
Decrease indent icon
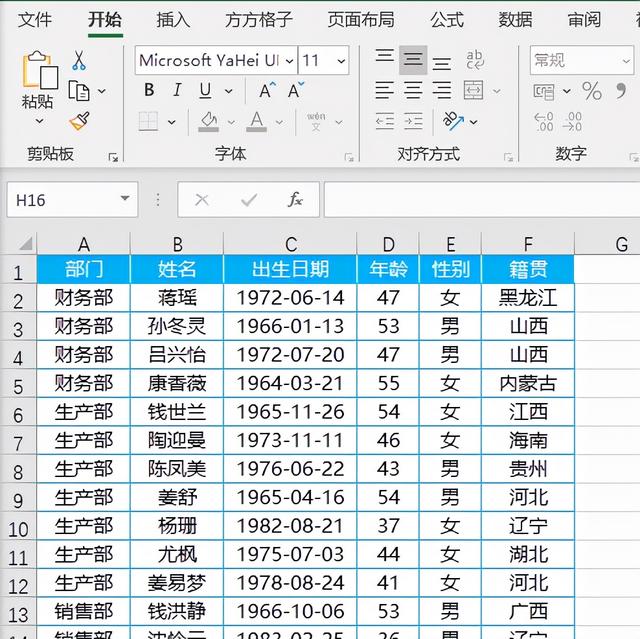coord(384,121)
